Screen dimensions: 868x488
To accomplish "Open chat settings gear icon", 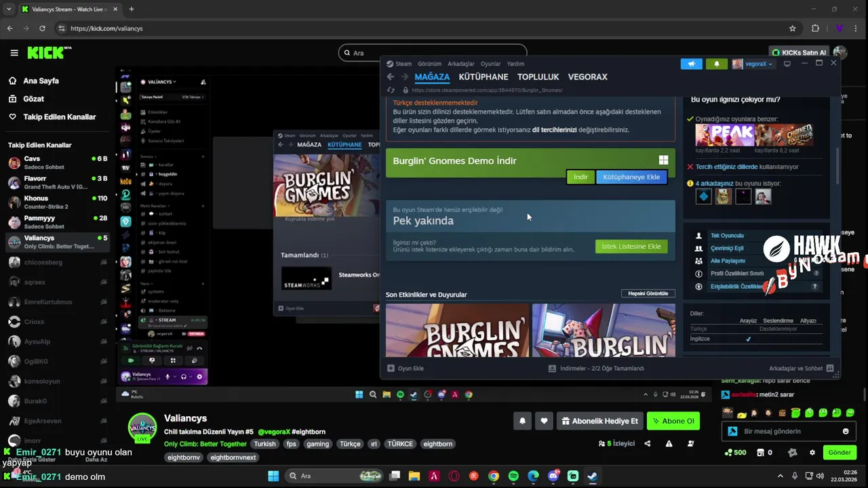I will point(812,452).
